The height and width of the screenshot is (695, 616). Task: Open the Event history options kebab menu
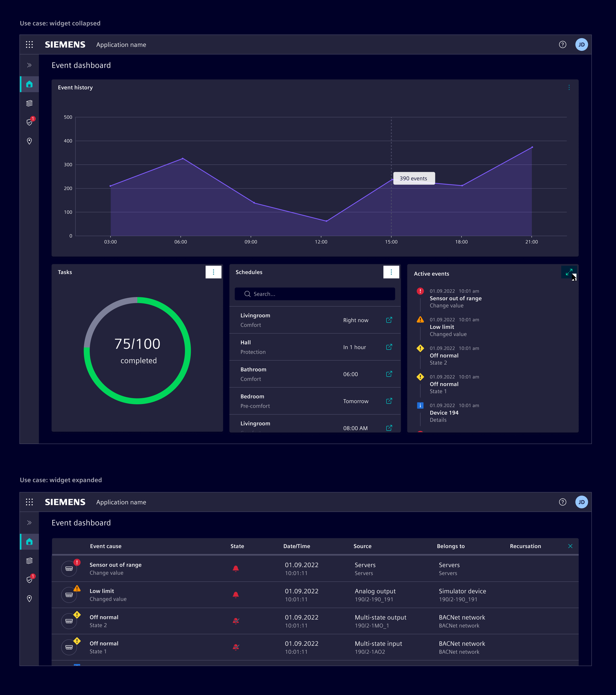pyautogui.click(x=569, y=87)
